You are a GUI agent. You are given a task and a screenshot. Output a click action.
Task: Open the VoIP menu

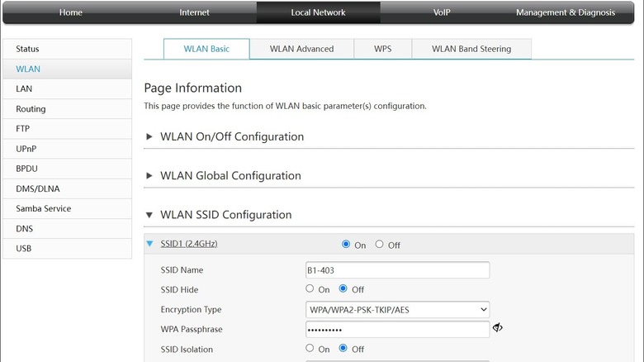tap(442, 12)
